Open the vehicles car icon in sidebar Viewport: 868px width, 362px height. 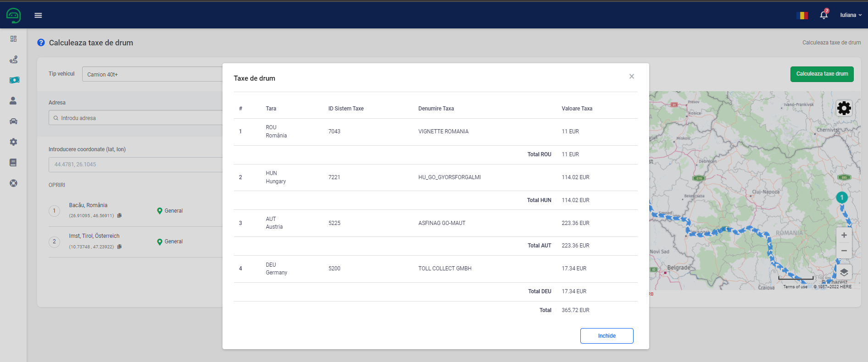click(13, 121)
